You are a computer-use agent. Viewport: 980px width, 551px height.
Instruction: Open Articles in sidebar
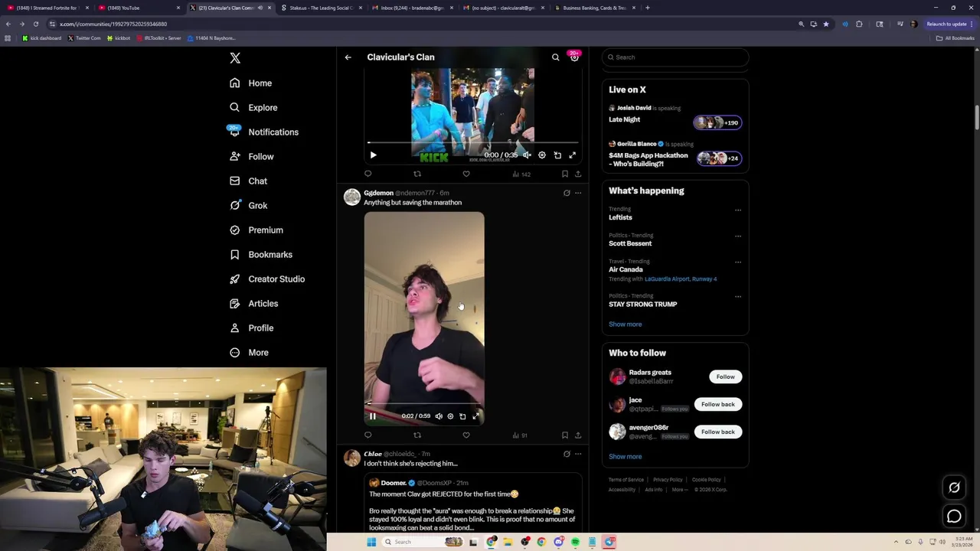(253, 303)
